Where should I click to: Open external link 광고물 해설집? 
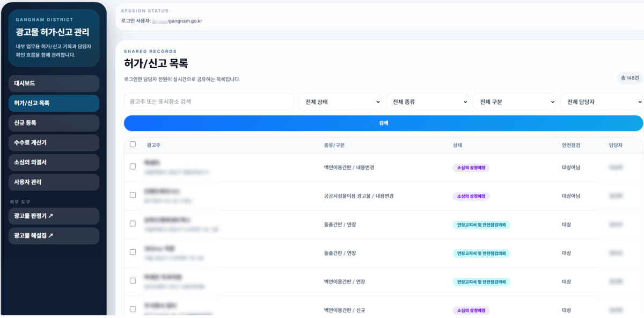(x=54, y=236)
